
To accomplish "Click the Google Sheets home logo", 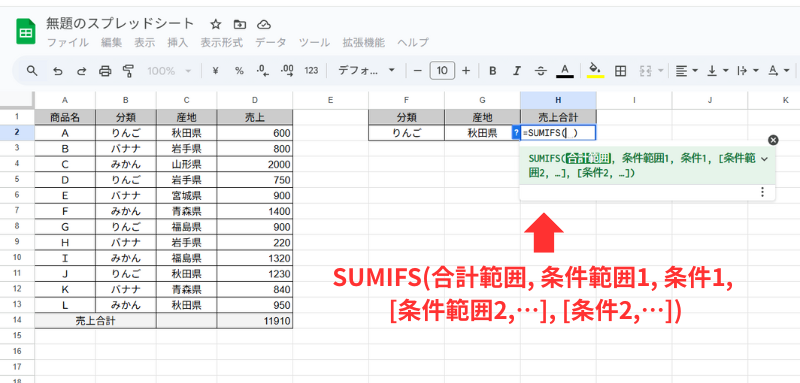I will point(26,32).
